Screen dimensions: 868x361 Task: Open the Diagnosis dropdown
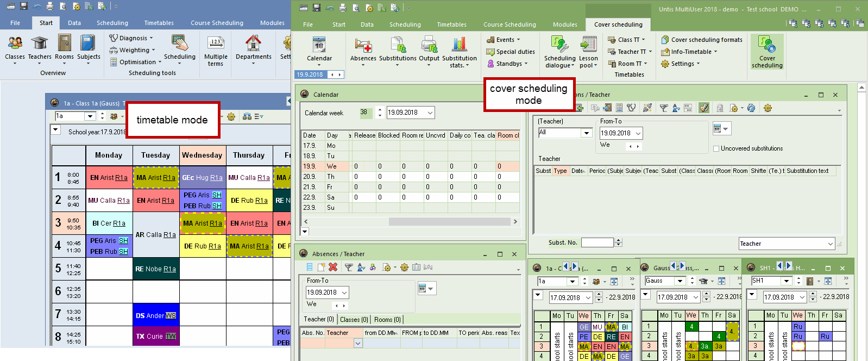(131, 38)
